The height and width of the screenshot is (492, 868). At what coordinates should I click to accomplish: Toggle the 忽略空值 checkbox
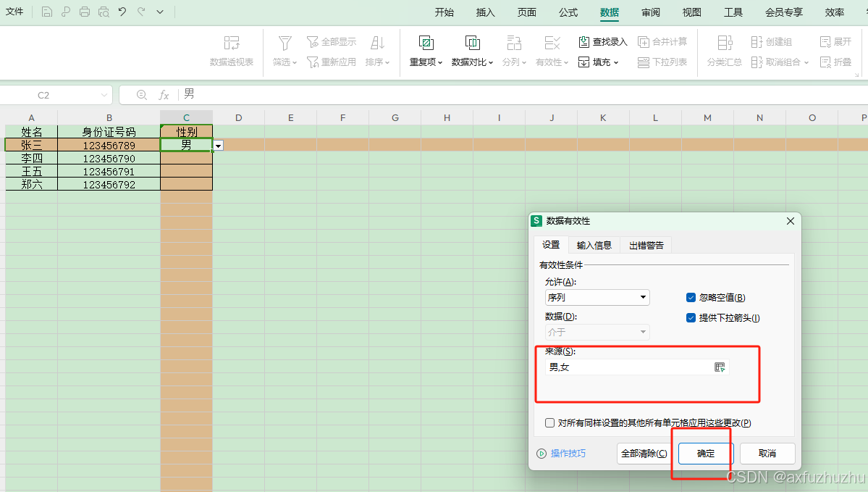pos(691,298)
